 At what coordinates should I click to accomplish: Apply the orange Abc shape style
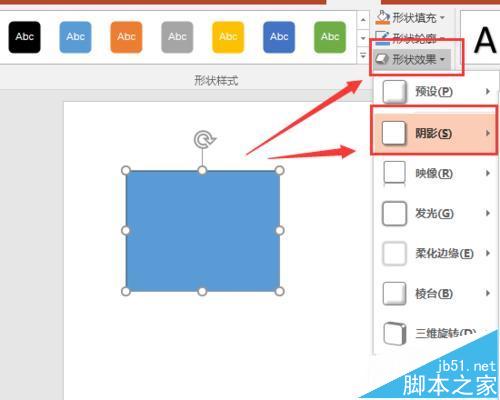coord(126,37)
